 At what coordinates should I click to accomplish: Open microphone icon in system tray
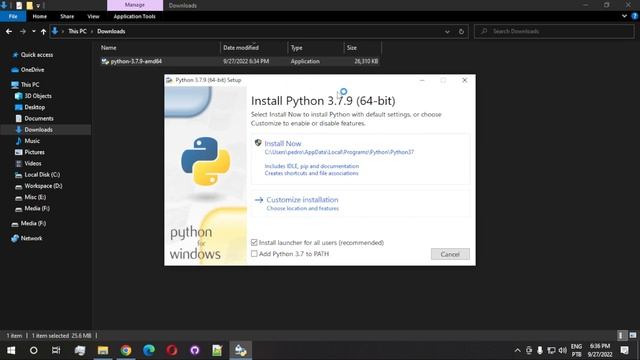point(540,350)
